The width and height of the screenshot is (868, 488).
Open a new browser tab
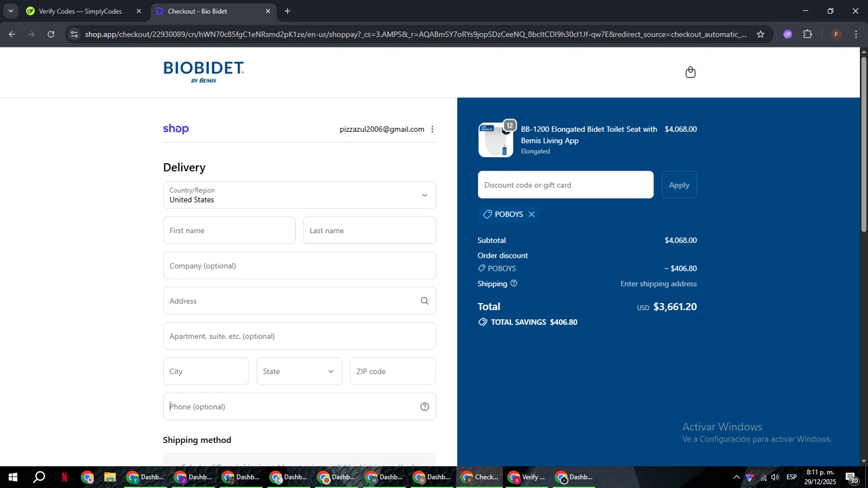coord(288,11)
